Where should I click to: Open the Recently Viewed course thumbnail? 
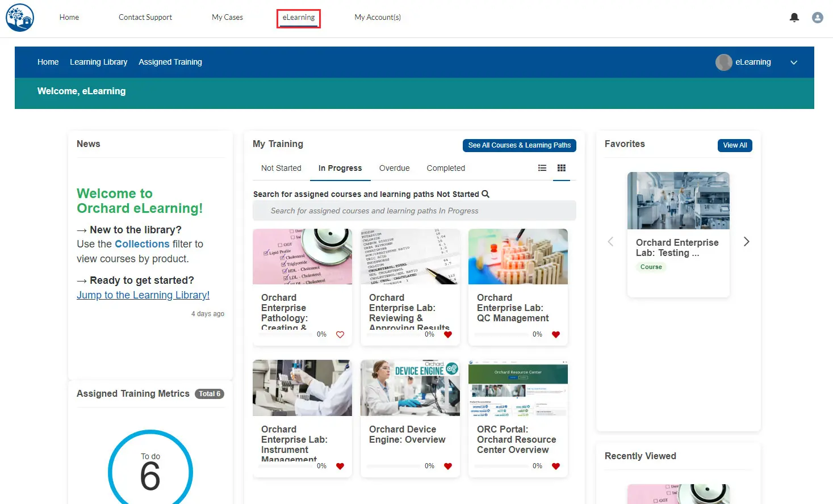pyautogui.click(x=678, y=494)
